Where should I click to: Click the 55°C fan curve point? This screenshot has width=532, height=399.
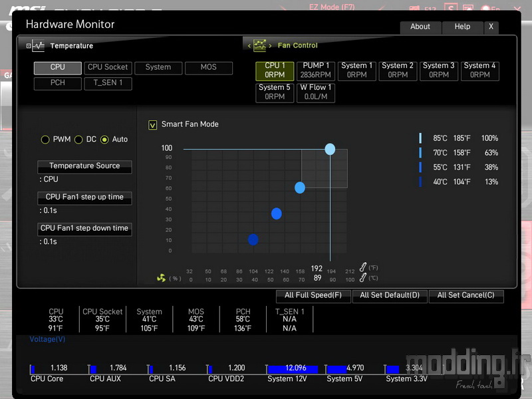277,213
